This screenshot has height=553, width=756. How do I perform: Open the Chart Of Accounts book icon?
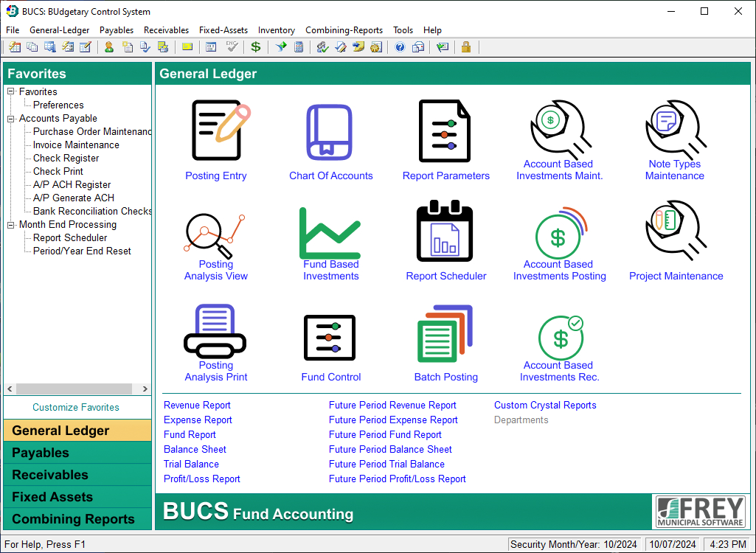coord(330,132)
